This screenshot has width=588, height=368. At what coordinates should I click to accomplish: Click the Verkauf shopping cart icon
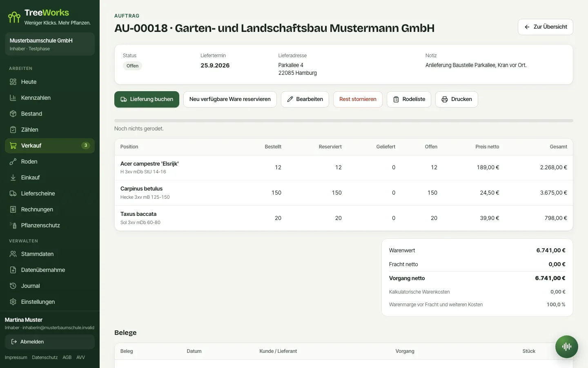tap(13, 146)
